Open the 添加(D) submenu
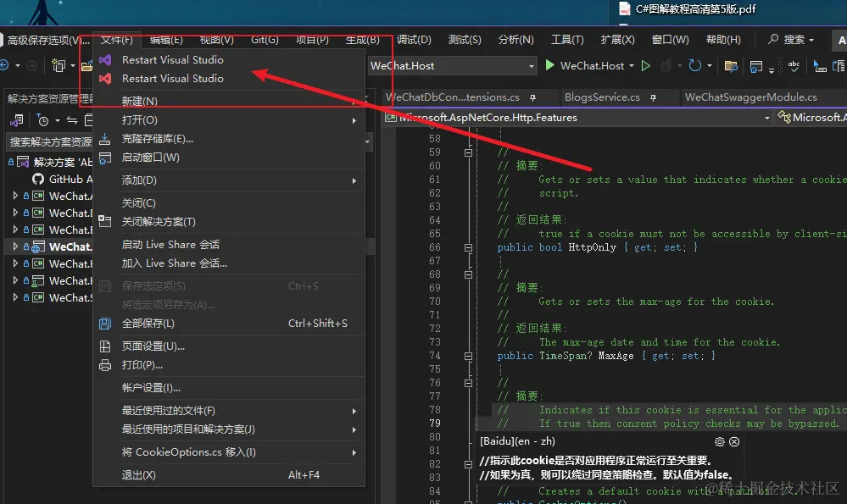 tap(229, 180)
